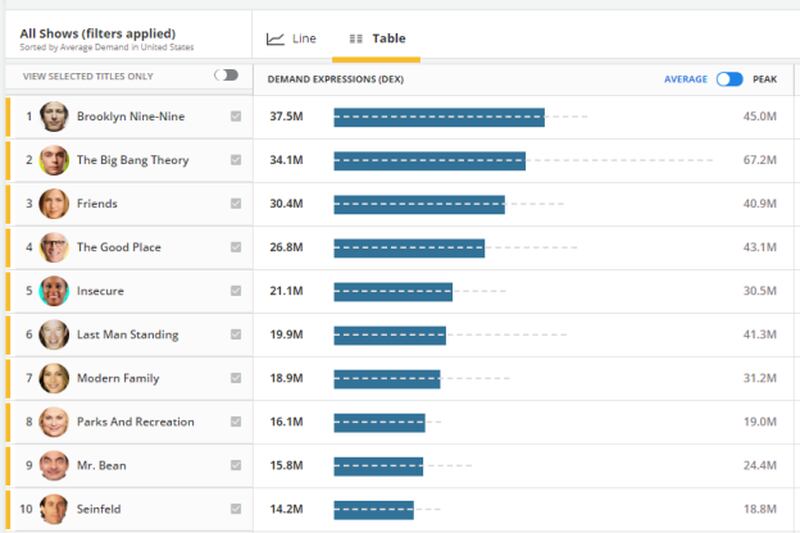Click the PEAK label
The width and height of the screenshot is (800, 533).
(765, 79)
